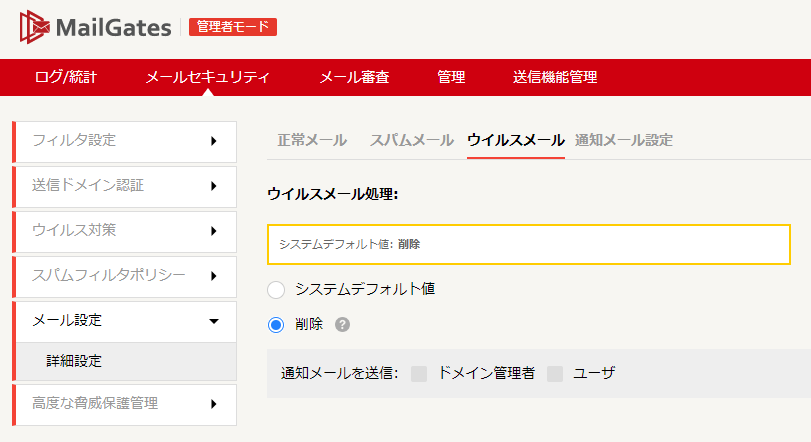Select the 削除 radio button
Viewport: 811px width, 442px height.
pos(276,325)
